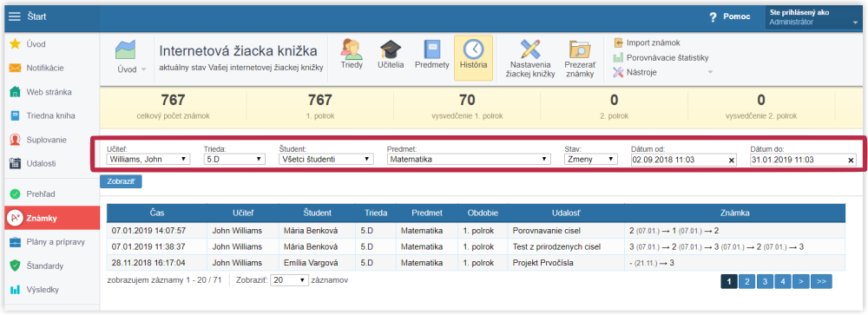Open the Úvod star icon in sidebar

[x=16, y=44]
